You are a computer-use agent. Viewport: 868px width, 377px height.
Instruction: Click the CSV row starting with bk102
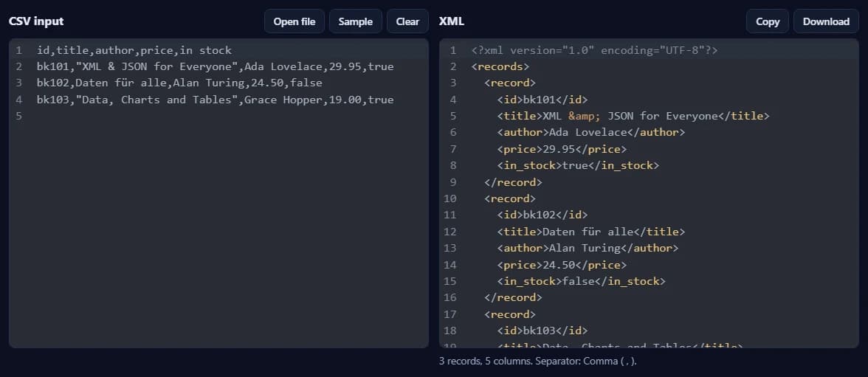(179, 83)
